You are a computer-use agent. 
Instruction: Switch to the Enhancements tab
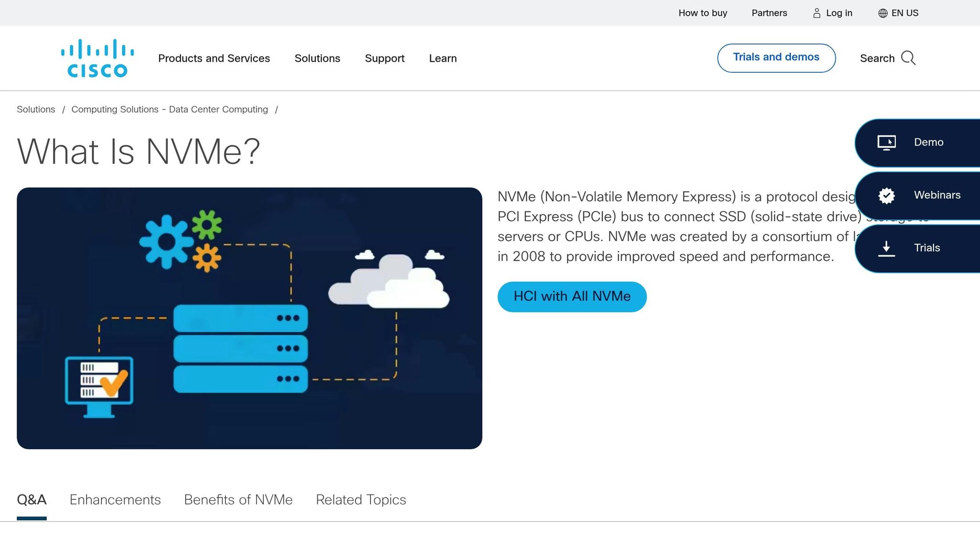coord(115,499)
